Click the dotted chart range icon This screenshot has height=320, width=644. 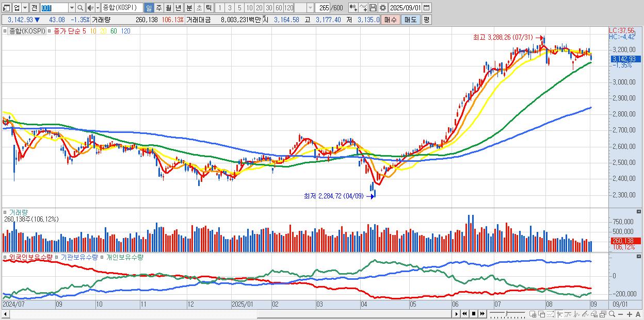pyautogui.click(x=551, y=314)
